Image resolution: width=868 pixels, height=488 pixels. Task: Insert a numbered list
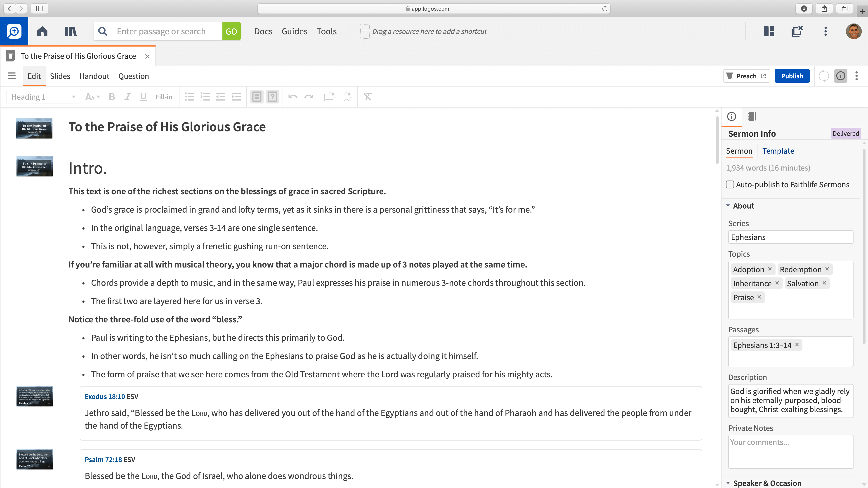tap(205, 97)
